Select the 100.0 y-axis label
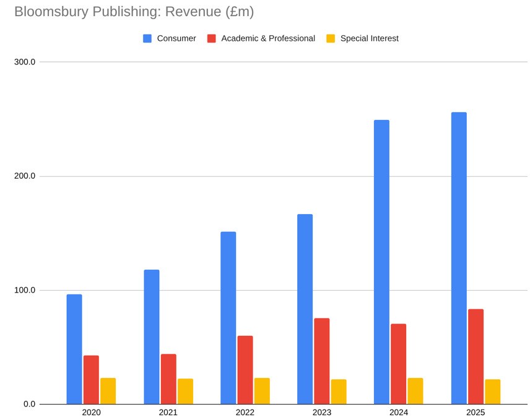530x420 pixels. tap(25, 290)
